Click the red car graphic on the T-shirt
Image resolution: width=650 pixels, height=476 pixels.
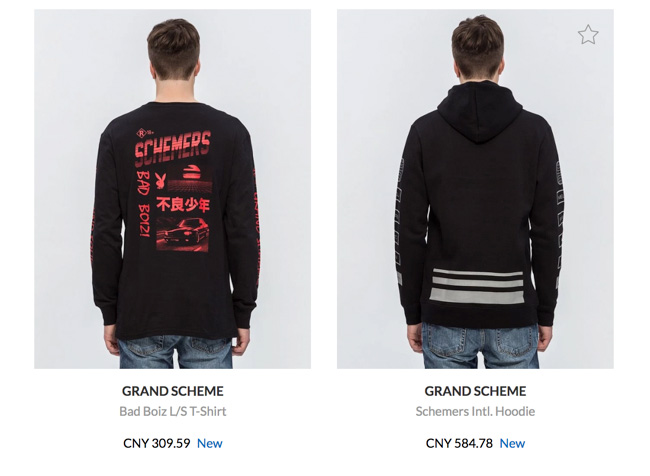click(x=183, y=235)
